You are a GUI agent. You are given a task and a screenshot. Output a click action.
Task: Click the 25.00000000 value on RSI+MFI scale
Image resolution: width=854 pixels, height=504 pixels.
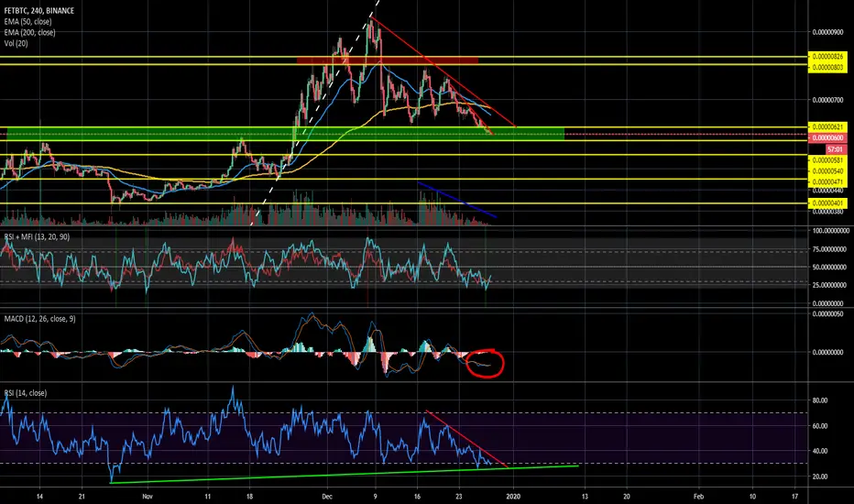pyautogui.click(x=830, y=285)
